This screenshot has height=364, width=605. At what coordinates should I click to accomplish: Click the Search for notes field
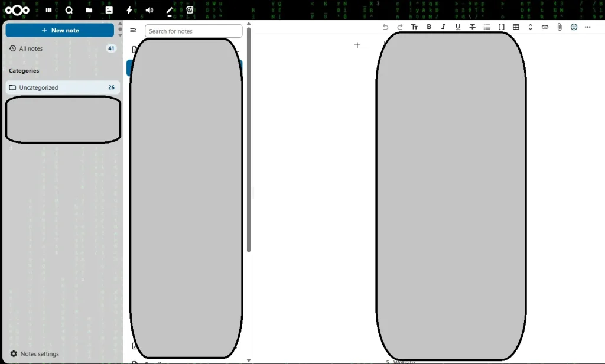coord(193,31)
